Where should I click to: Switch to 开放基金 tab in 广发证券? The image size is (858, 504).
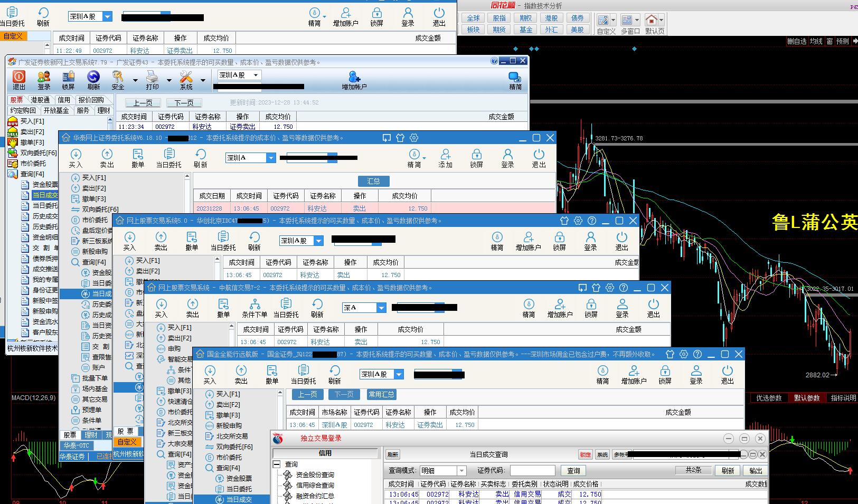click(x=56, y=110)
